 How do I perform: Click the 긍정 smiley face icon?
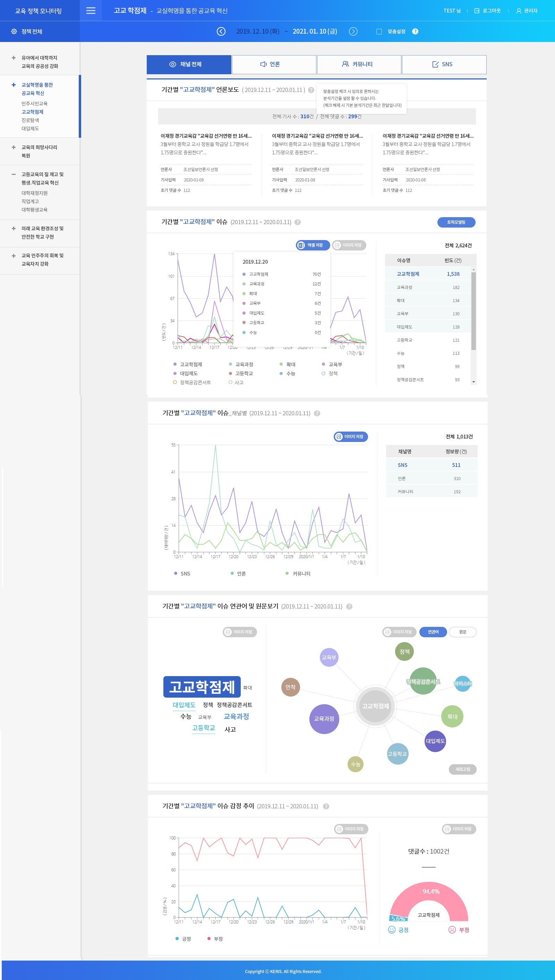tap(392, 930)
